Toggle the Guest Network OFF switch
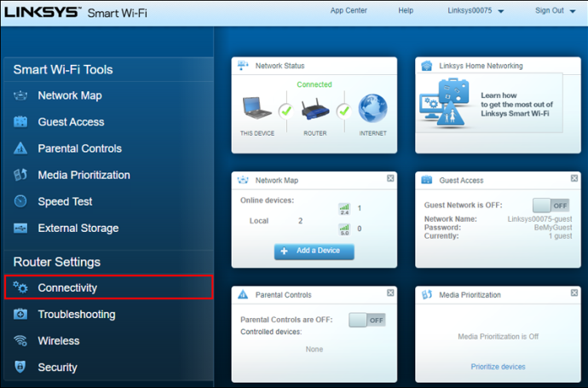 551,206
